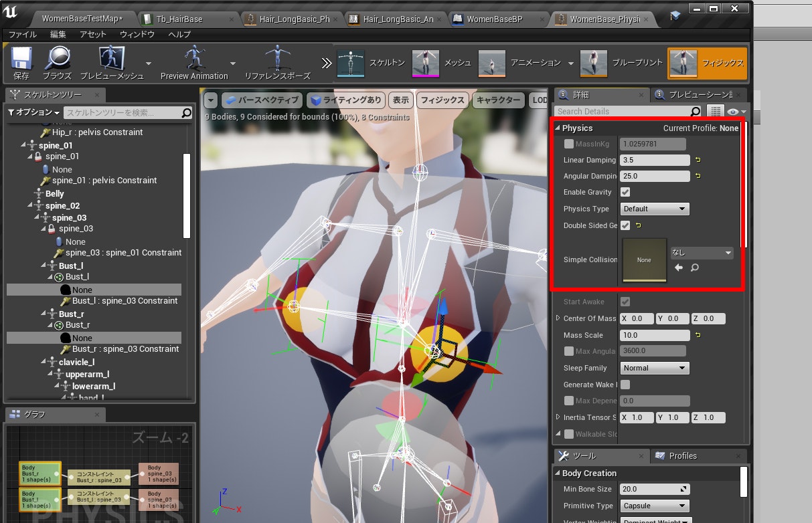Image resolution: width=812 pixels, height=523 pixels.
Task: Select the フィジックス mode icon
Action: 683,63
